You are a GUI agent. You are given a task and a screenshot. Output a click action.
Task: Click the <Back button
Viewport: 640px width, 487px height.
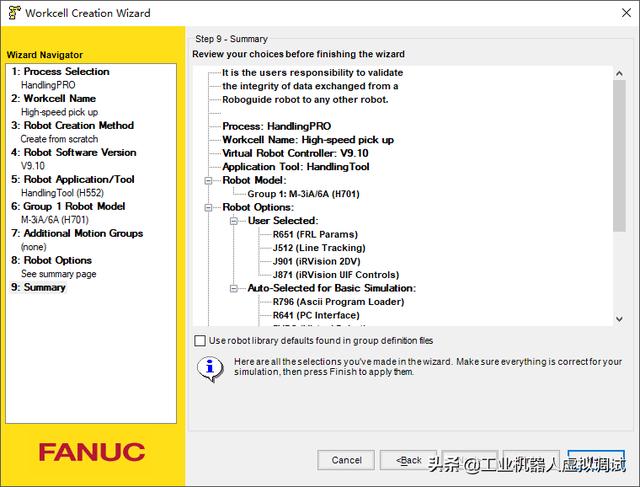click(x=409, y=460)
